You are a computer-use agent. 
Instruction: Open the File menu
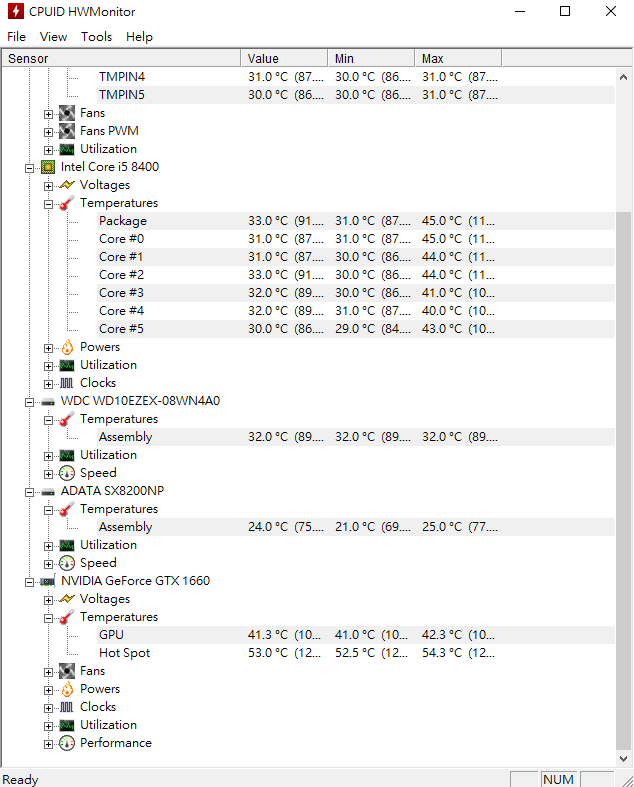[16, 37]
